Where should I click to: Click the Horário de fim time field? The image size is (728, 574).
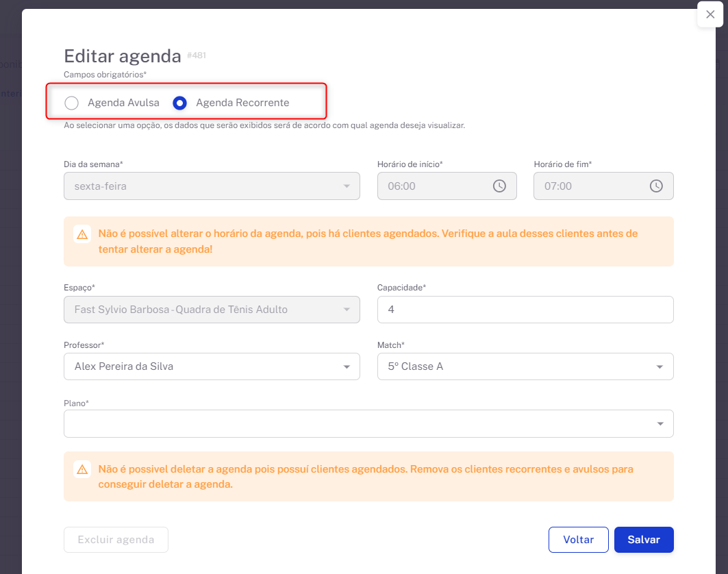pos(592,186)
